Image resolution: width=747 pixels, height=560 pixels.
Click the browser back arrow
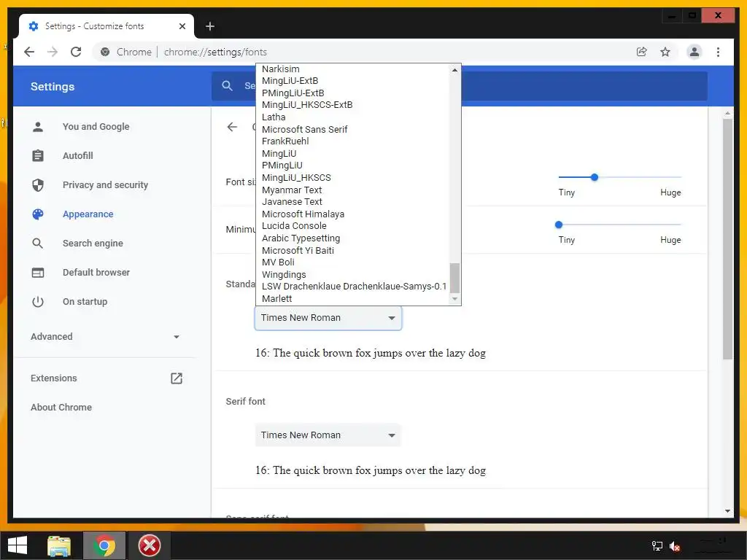(29, 52)
